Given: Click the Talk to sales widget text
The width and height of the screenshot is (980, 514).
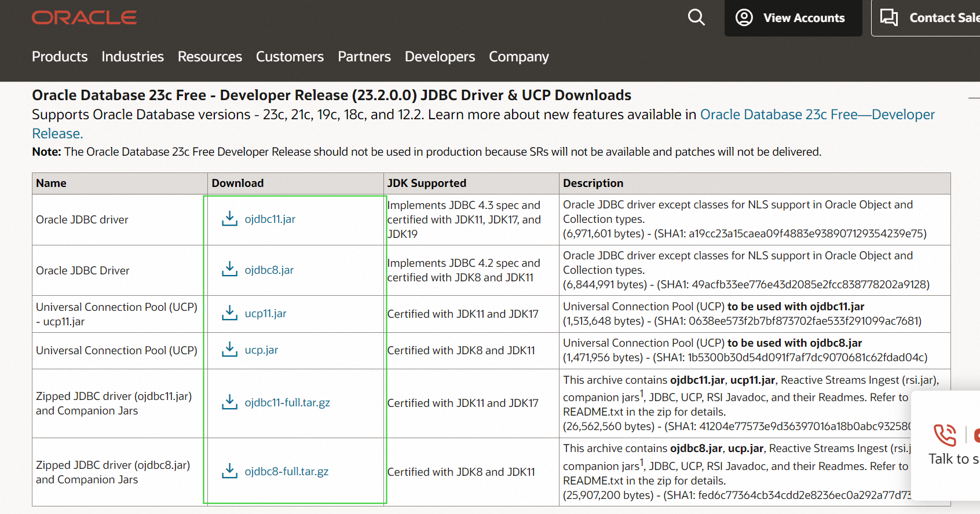Looking at the screenshot, I should coord(953,459).
